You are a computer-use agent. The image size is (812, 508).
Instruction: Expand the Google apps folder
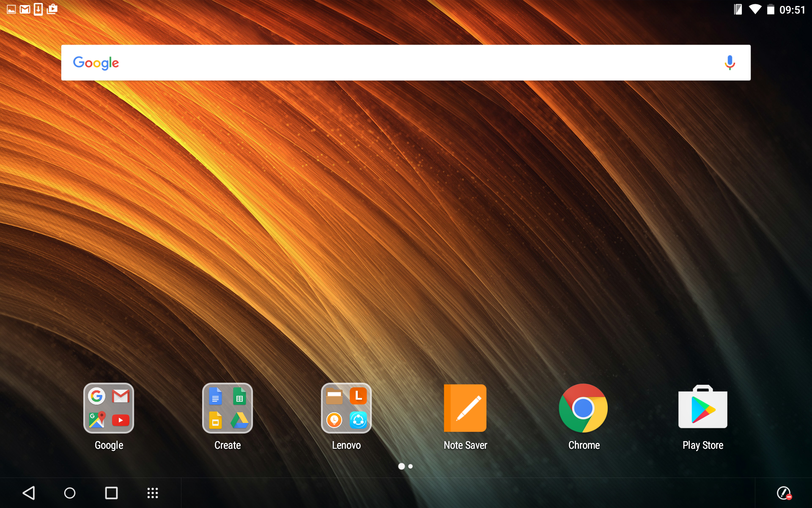coord(109,409)
